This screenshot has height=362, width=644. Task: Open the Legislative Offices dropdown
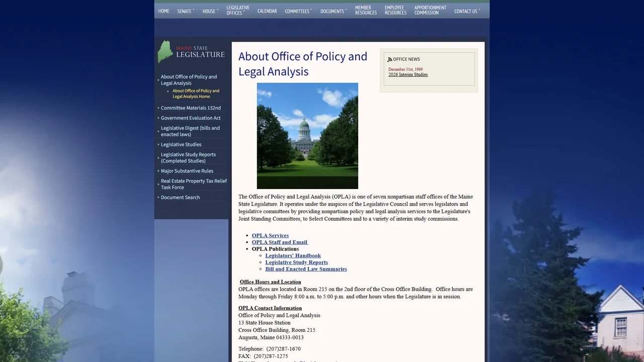point(238,10)
